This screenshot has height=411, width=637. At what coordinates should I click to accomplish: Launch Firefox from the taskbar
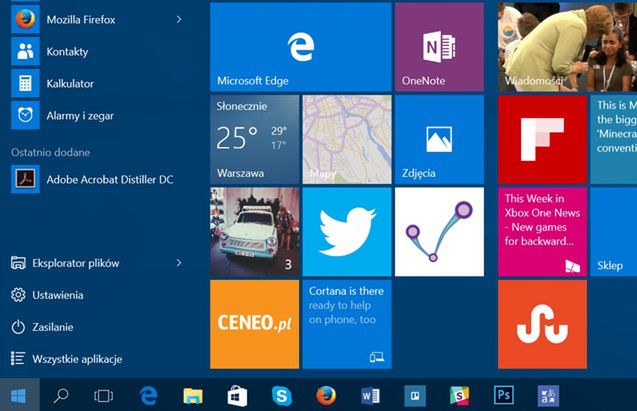point(326,395)
